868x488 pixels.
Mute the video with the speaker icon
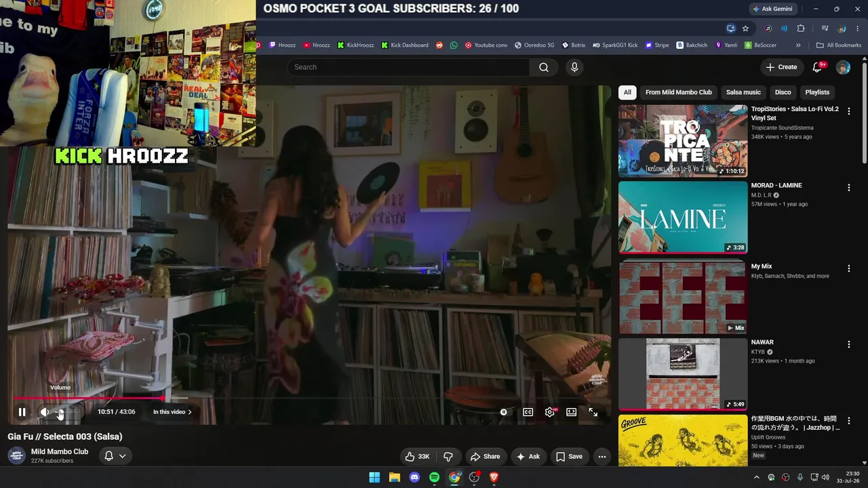[45, 412]
